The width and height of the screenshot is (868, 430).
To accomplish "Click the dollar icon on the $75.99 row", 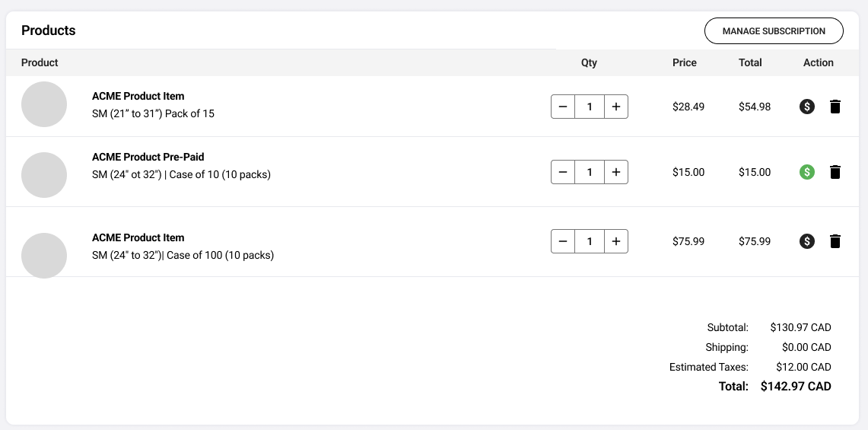I will [x=807, y=241].
